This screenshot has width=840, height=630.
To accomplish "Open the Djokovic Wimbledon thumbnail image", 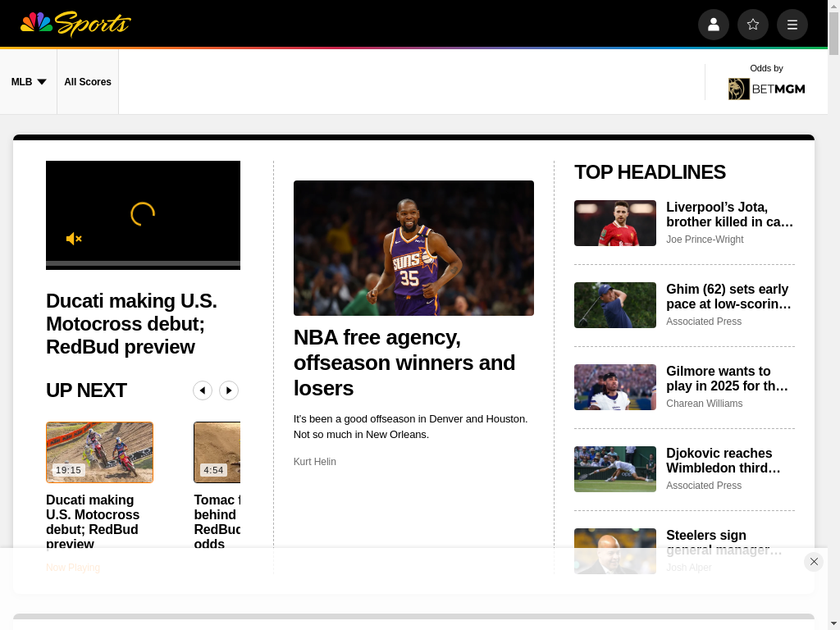I will pyautogui.click(x=615, y=468).
